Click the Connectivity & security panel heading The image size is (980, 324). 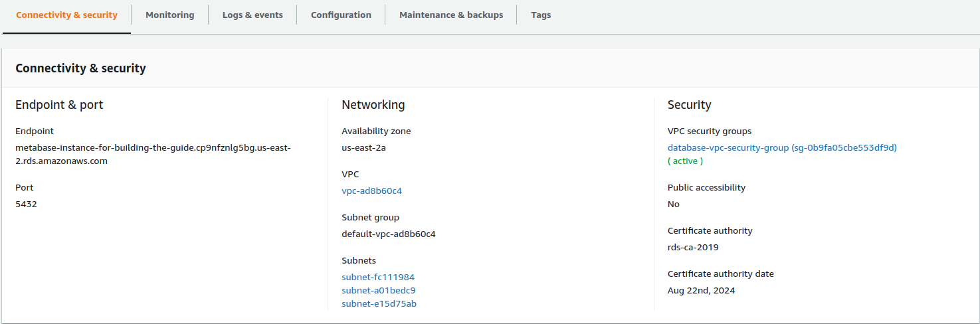click(80, 68)
